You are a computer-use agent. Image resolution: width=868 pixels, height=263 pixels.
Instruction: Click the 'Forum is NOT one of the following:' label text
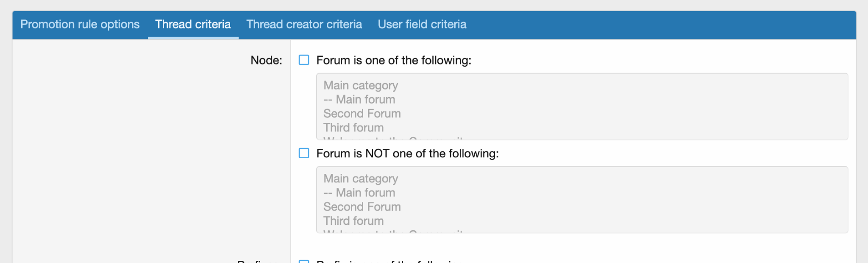tap(407, 154)
